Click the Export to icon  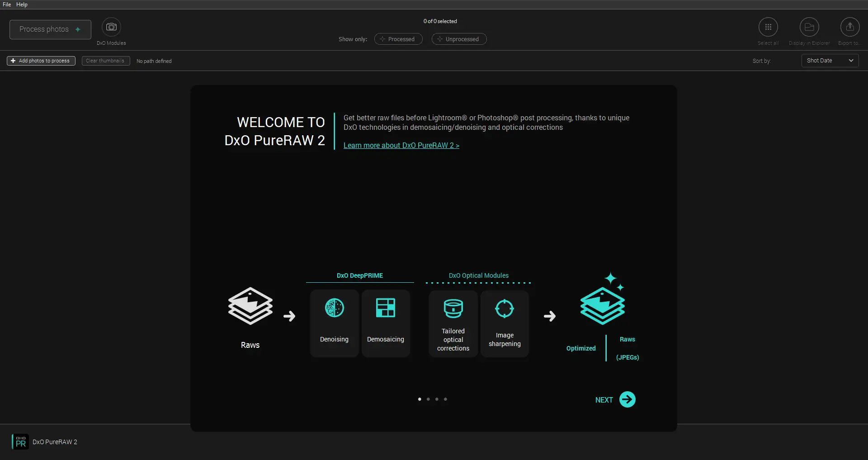tap(850, 27)
